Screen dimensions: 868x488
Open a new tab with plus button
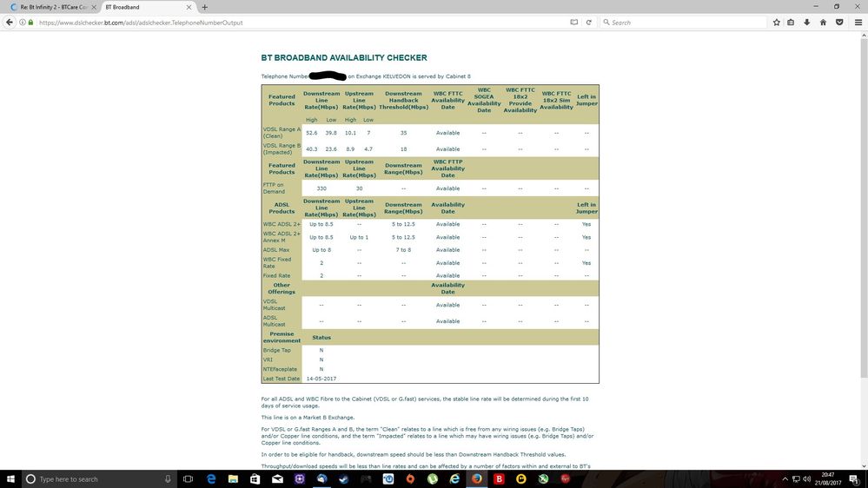205,7
